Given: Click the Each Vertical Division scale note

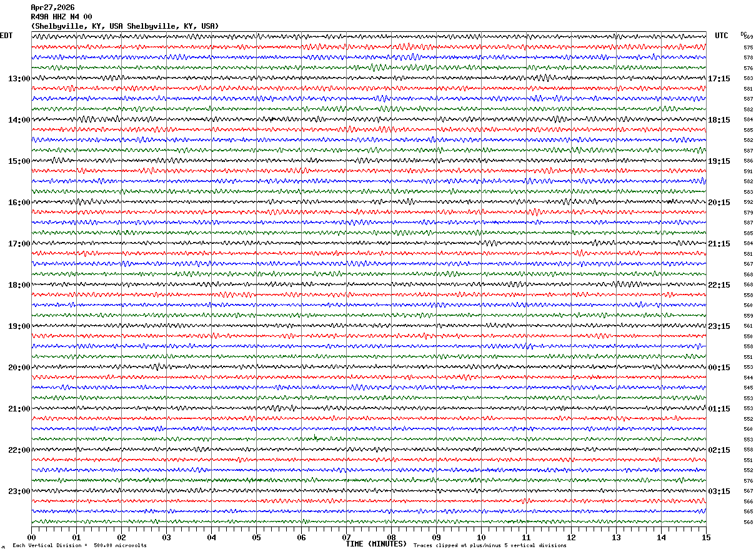Looking at the screenshot, I should click(79, 546).
